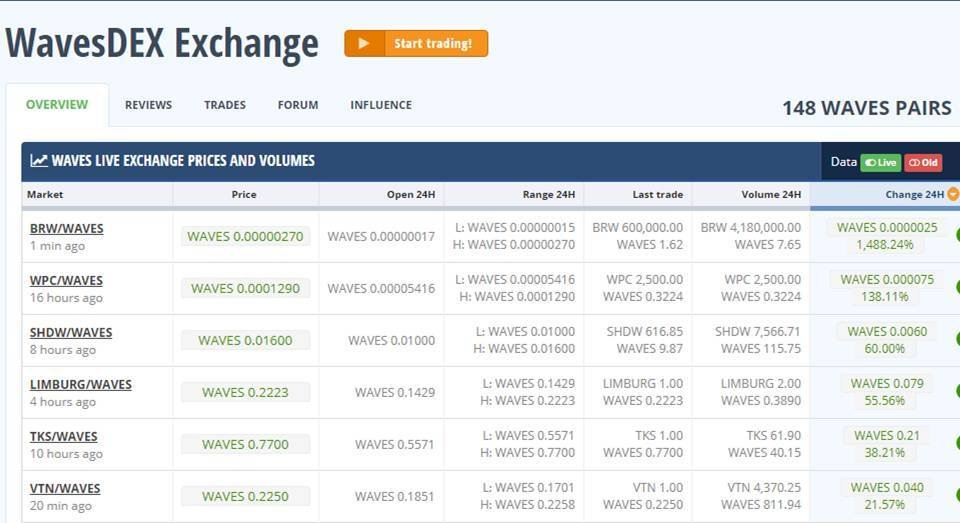Click the 21.57% change value
Image resolution: width=960 pixels, height=523 pixels.
pos(885,505)
